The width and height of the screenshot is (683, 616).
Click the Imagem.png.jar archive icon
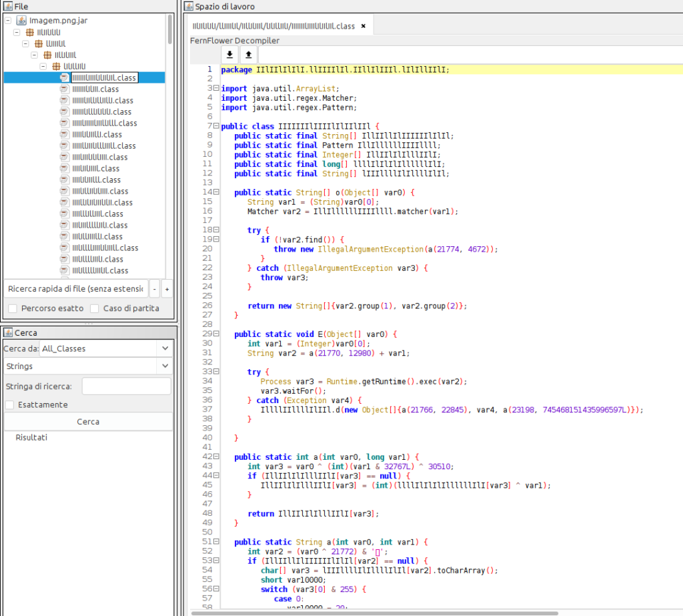click(x=21, y=21)
